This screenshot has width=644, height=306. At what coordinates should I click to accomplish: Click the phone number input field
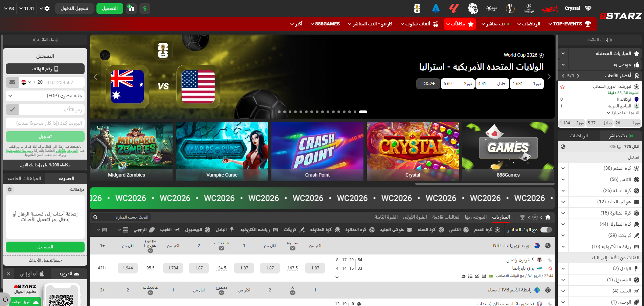[x=64, y=82]
